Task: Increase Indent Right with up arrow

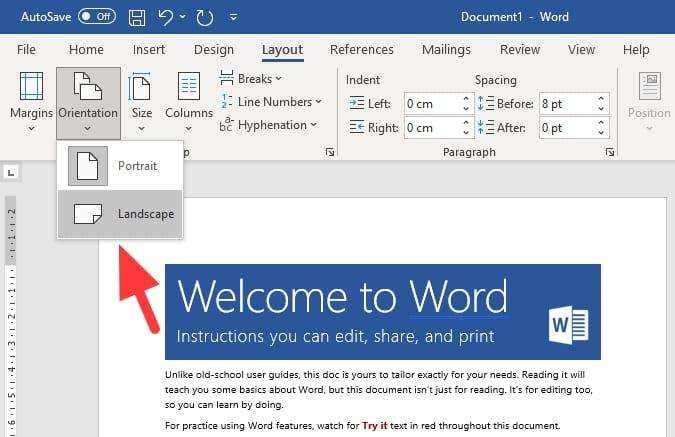Action: tap(466, 123)
